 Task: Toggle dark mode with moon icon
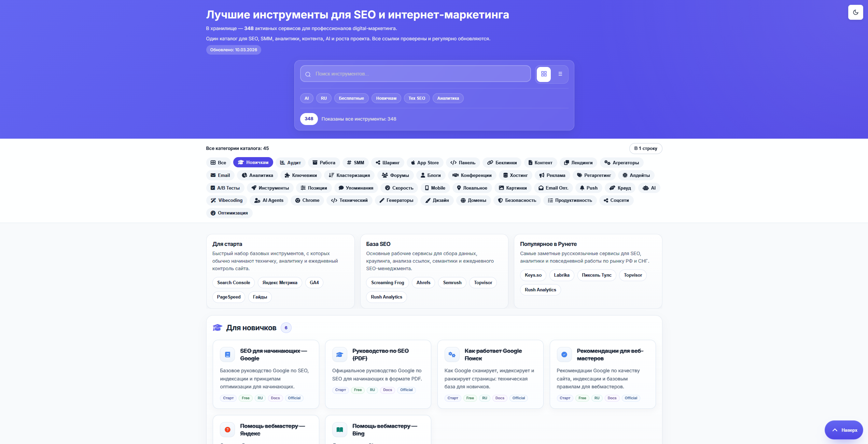pyautogui.click(x=855, y=12)
